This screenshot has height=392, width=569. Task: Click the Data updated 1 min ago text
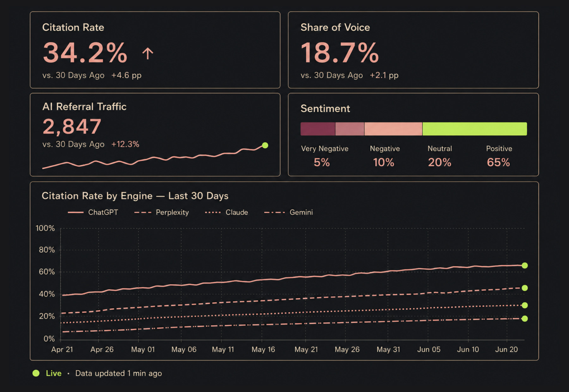[x=119, y=373]
